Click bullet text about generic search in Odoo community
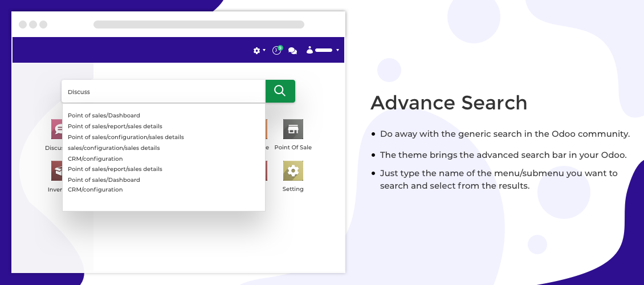This screenshot has height=285, width=644. tap(505, 134)
